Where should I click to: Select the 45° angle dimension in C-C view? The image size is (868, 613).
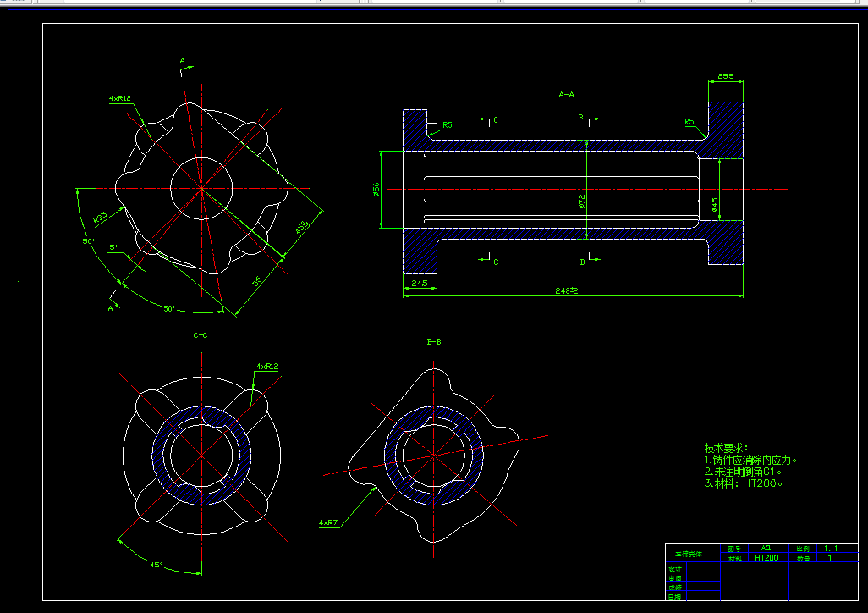click(x=157, y=565)
